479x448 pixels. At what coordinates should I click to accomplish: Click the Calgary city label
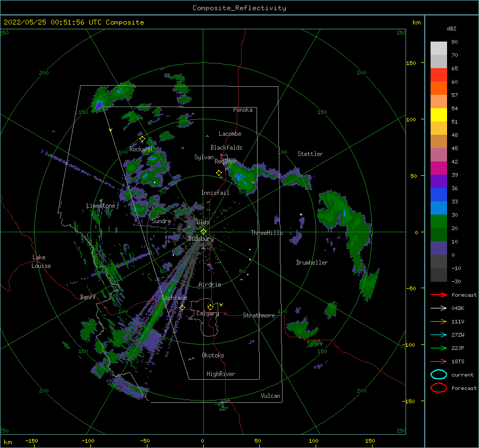coord(208,313)
